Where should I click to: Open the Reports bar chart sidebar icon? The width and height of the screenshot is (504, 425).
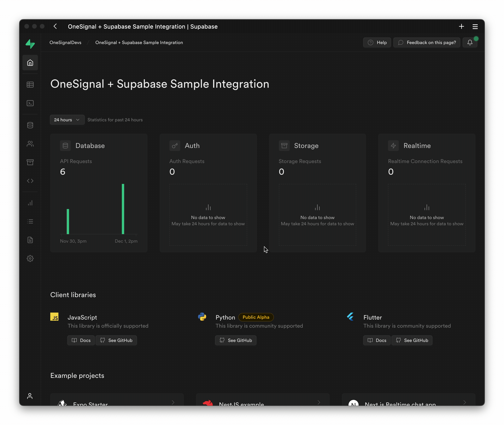[x=30, y=203]
